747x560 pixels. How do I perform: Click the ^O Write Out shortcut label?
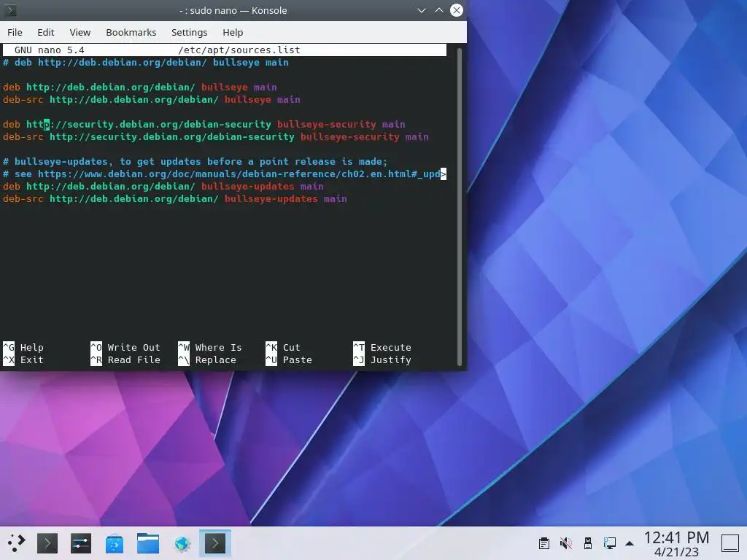(x=125, y=347)
